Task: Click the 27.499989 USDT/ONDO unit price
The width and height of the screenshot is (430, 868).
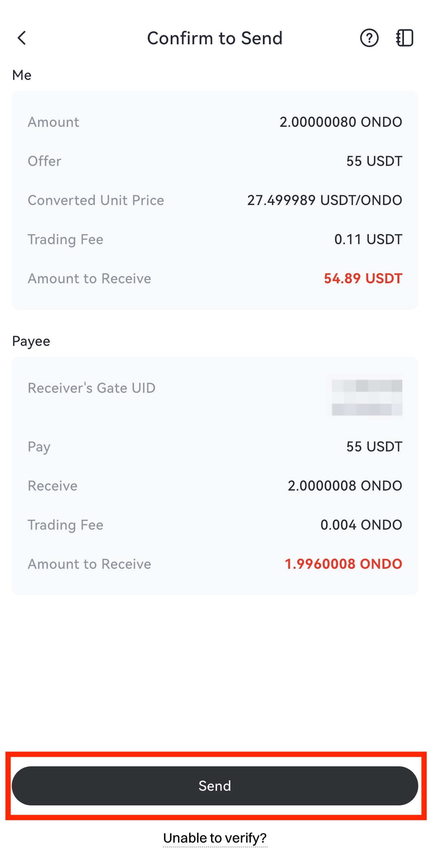Action: [324, 200]
